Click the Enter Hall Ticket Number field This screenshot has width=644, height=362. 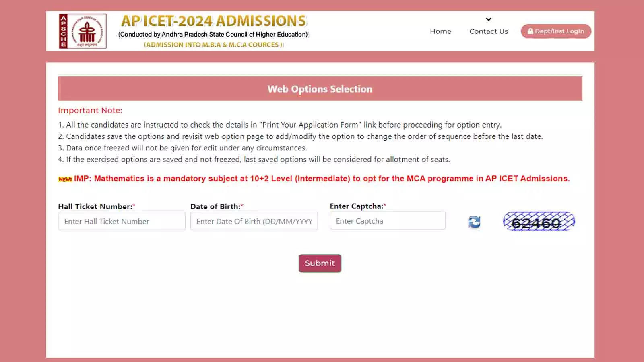click(x=122, y=221)
